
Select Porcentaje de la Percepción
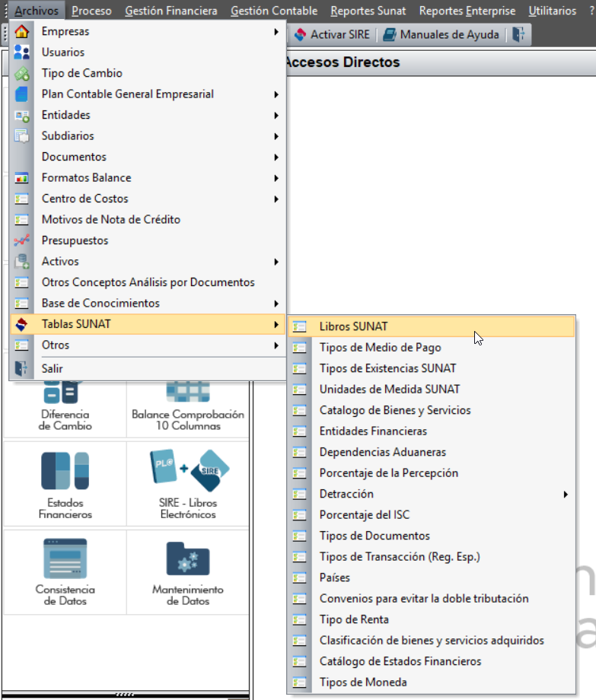tap(432, 473)
